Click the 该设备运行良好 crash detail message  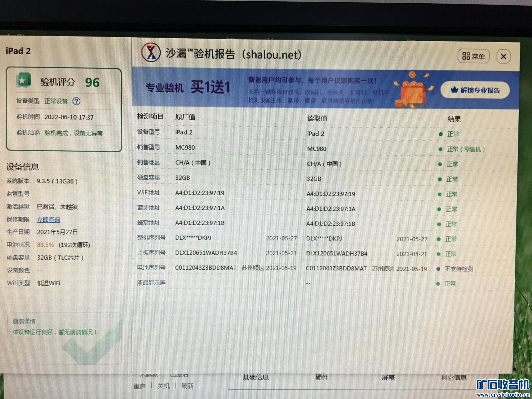55,332
